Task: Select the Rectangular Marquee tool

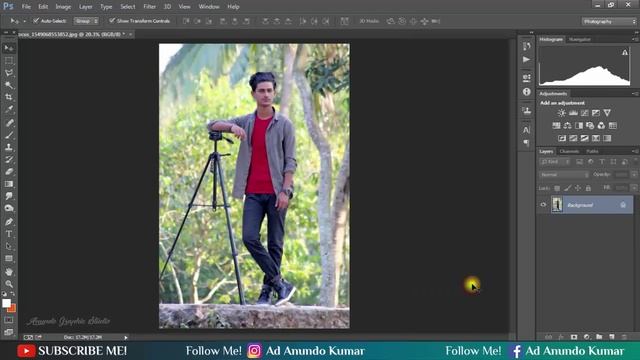Action: point(9,61)
